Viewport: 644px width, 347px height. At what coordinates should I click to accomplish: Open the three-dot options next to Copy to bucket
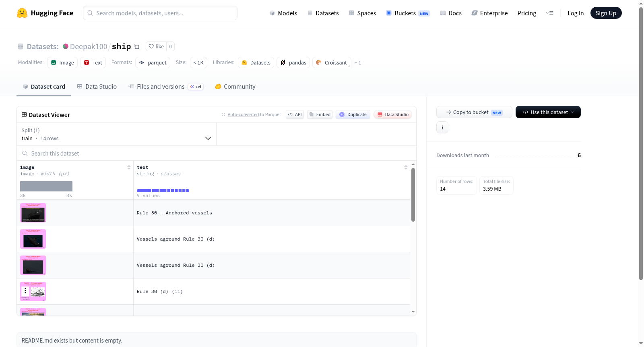pyautogui.click(x=442, y=127)
